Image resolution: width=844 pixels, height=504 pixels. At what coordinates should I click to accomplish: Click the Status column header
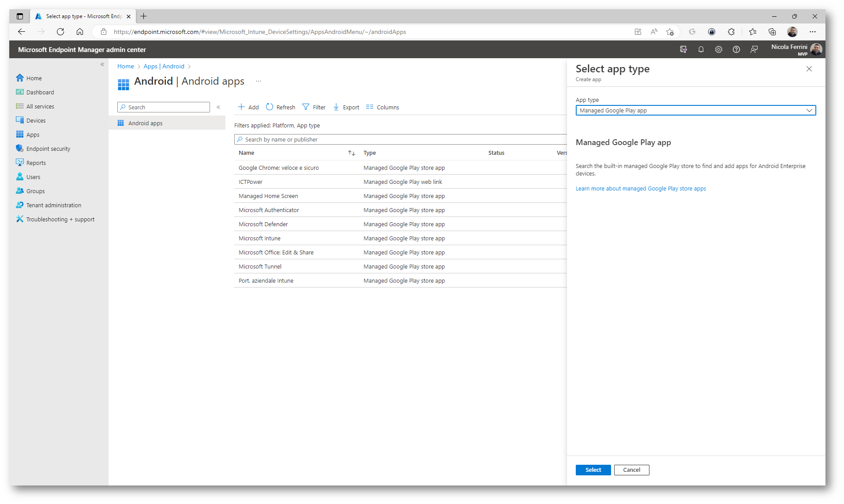coord(496,153)
